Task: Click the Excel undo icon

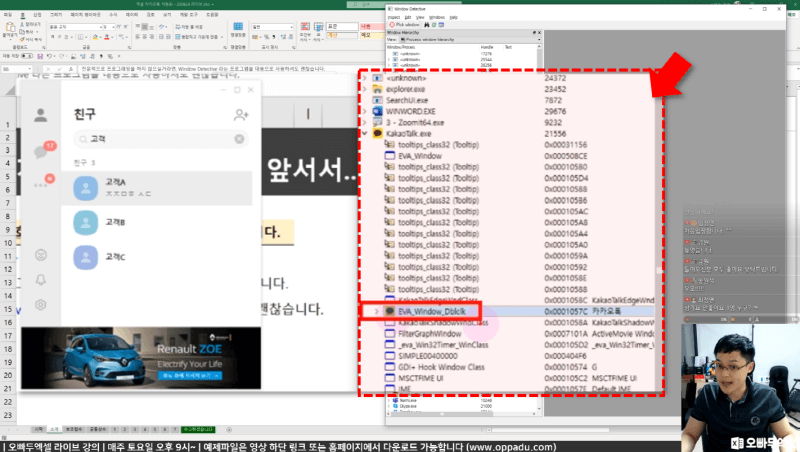Action: [49, 56]
